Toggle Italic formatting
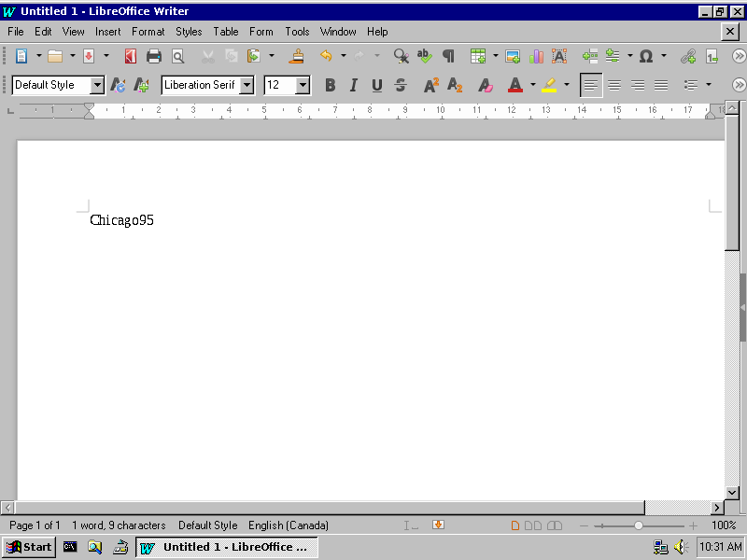 point(353,85)
